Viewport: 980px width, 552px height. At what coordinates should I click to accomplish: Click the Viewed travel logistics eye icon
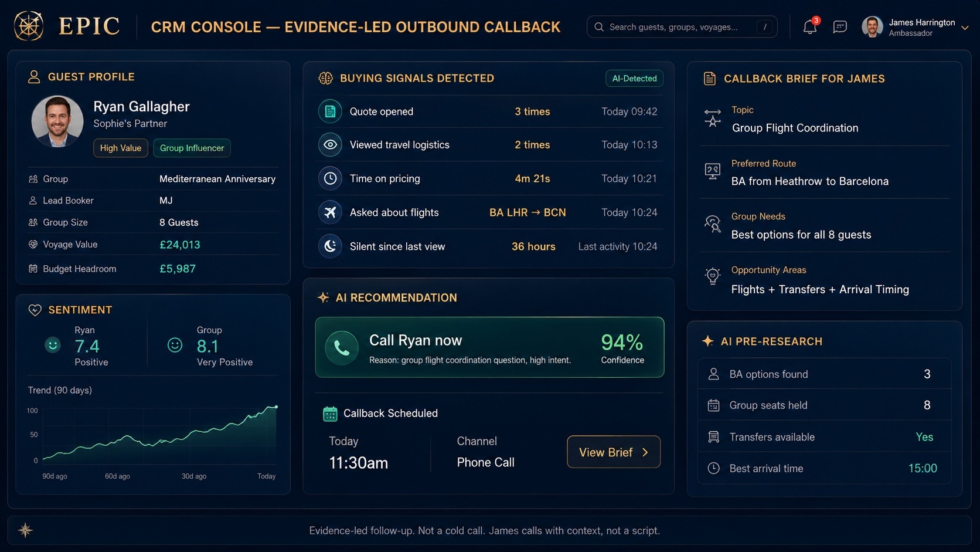pyautogui.click(x=330, y=145)
